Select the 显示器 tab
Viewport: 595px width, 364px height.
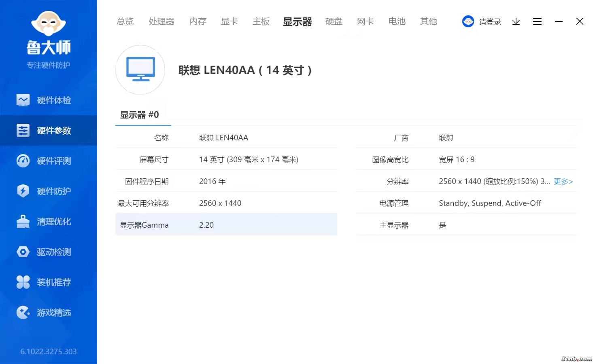click(x=297, y=22)
